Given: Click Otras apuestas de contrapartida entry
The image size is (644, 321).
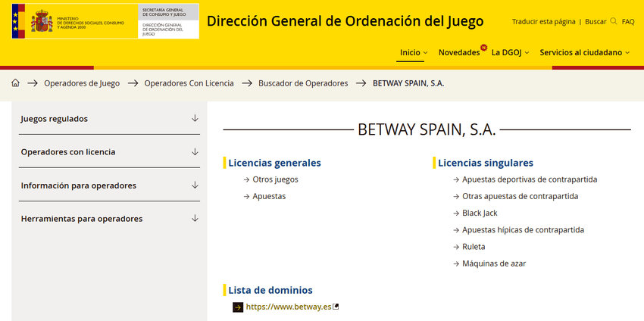Looking at the screenshot, I should coord(520,196).
